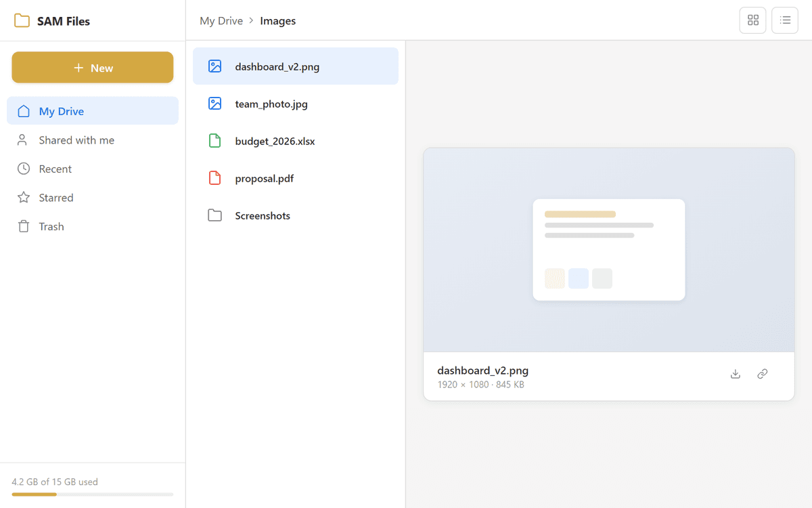Open the Screenshots folder icon

pyautogui.click(x=215, y=215)
